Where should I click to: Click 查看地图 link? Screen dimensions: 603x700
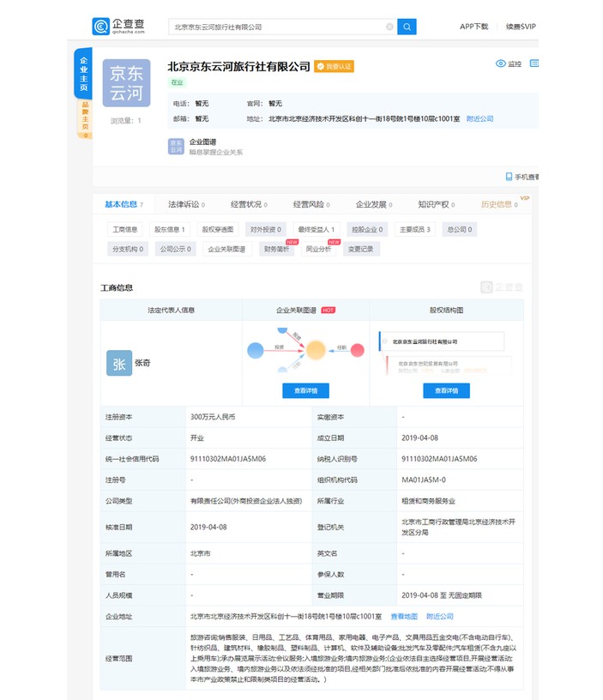(404, 617)
